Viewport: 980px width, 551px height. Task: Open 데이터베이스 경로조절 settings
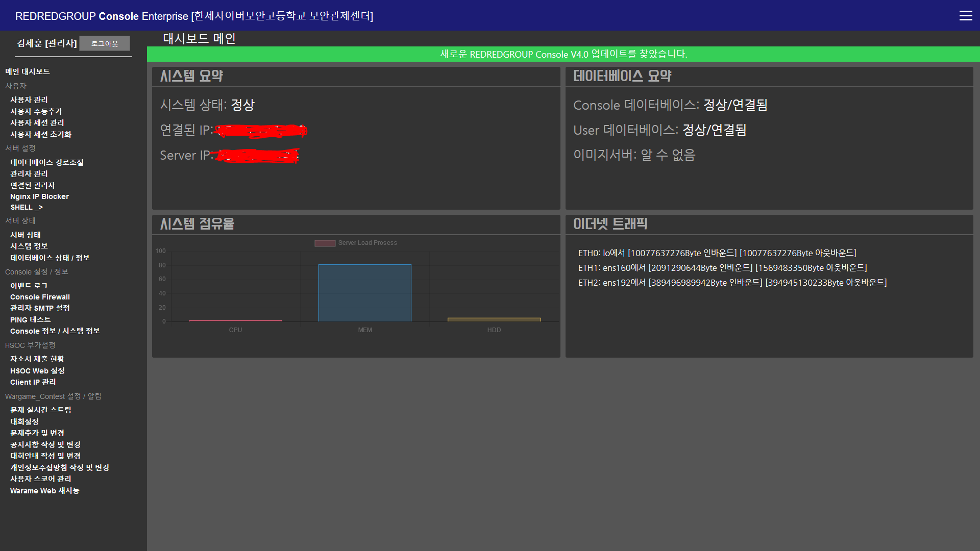[x=46, y=162]
